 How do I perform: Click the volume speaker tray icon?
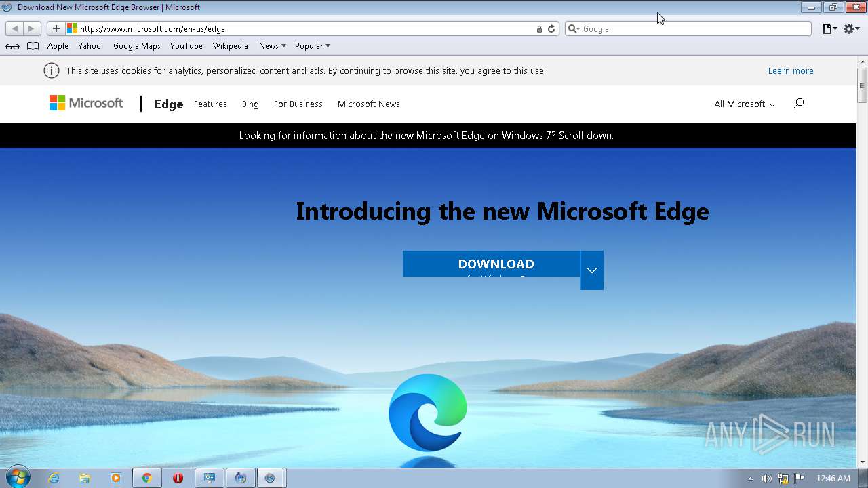click(x=766, y=479)
